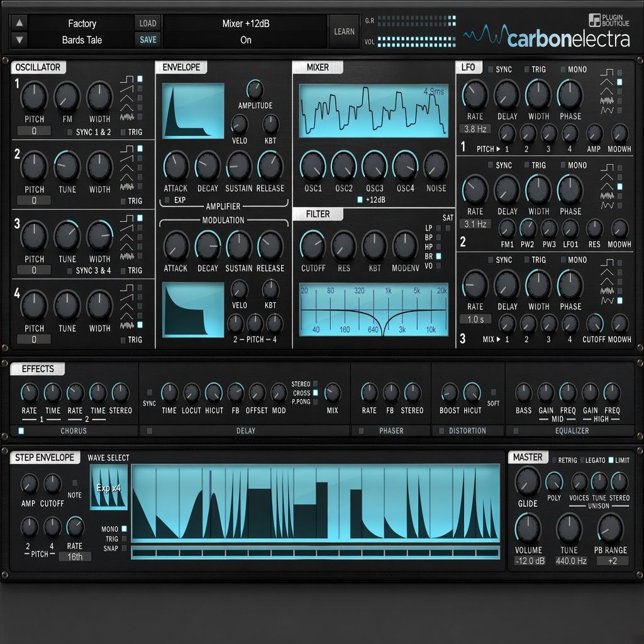Enable SYNC 1 & 2 oscillator sync
This screenshot has width=644, height=644.
point(70,132)
